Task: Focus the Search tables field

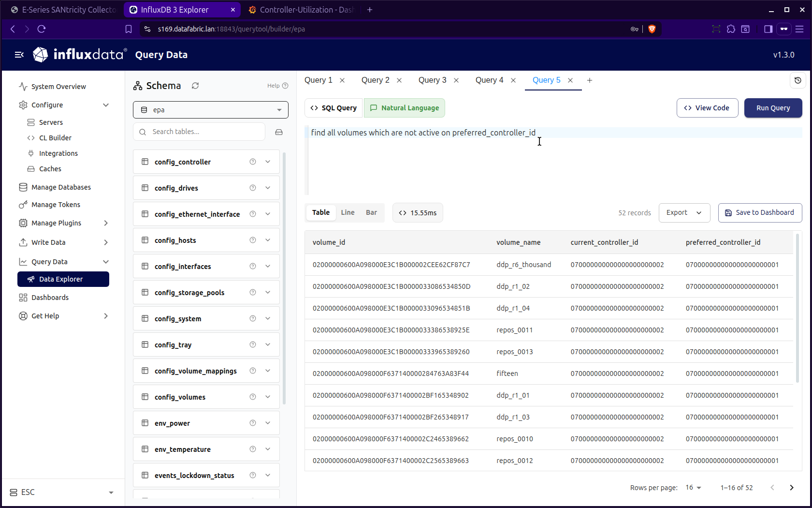Action: [199, 132]
